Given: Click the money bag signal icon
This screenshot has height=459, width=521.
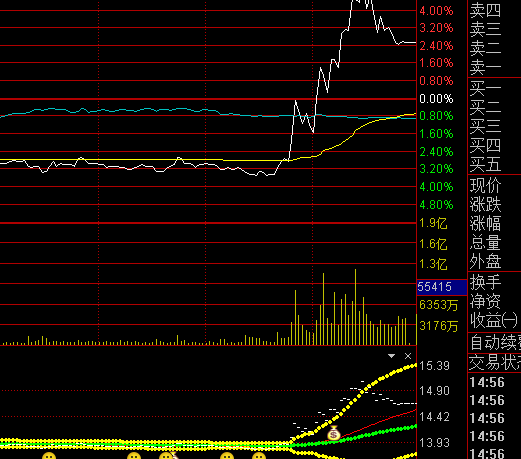Looking at the screenshot, I should (x=334, y=433).
